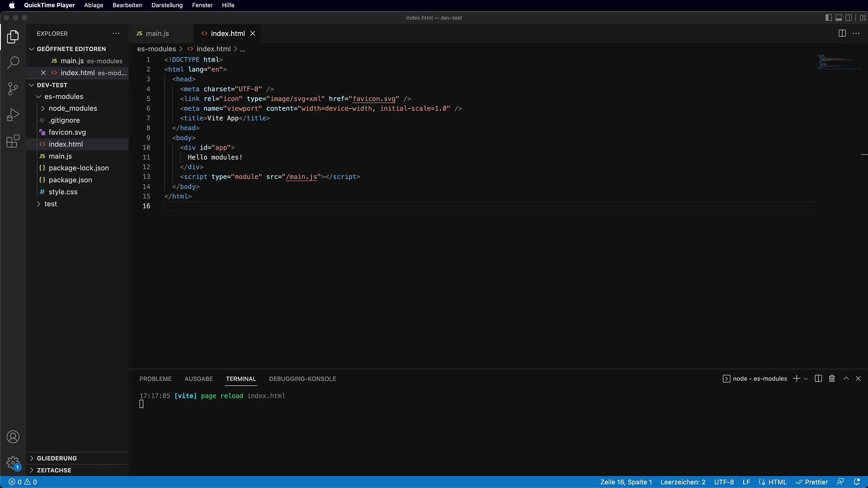The width and height of the screenshot is (868, 488).
Task: Click Prettier status bar item
Action: click(x=812, y=482)
